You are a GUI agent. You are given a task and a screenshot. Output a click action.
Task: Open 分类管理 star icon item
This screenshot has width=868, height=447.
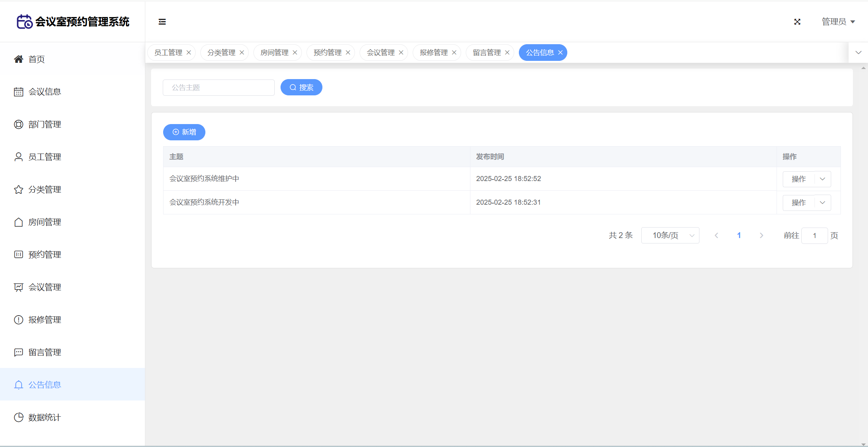[x=19, y=190]
